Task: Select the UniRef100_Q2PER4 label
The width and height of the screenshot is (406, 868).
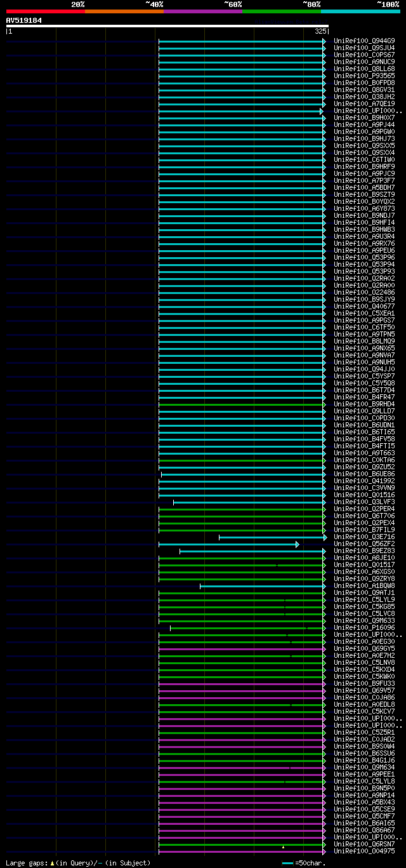Action: 364,509
